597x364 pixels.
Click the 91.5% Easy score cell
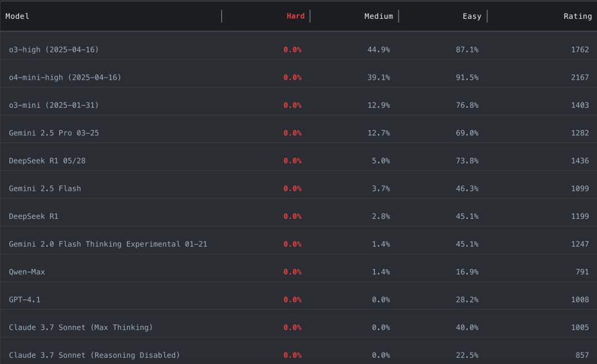pos(467,77)
